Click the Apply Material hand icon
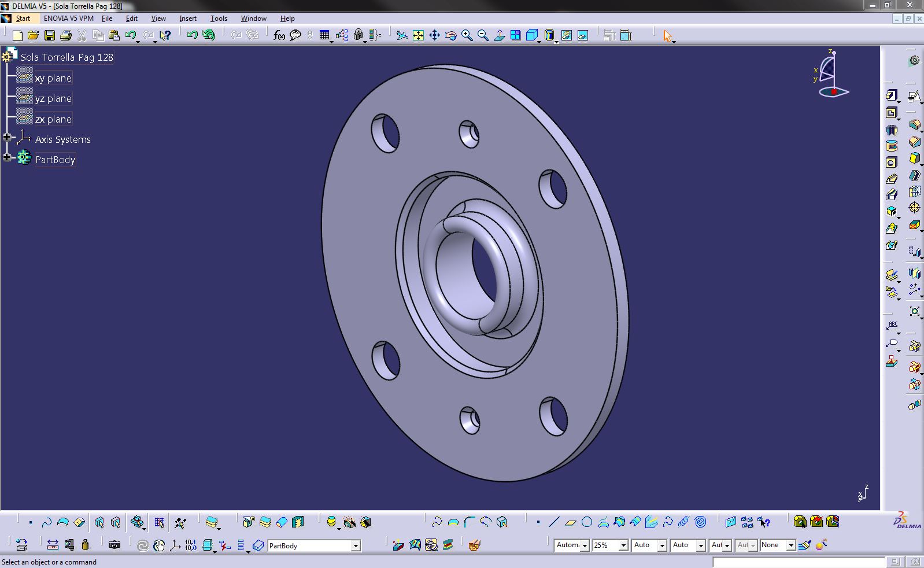Viewport: 924px width, 568px height. (x=474, y=545)
